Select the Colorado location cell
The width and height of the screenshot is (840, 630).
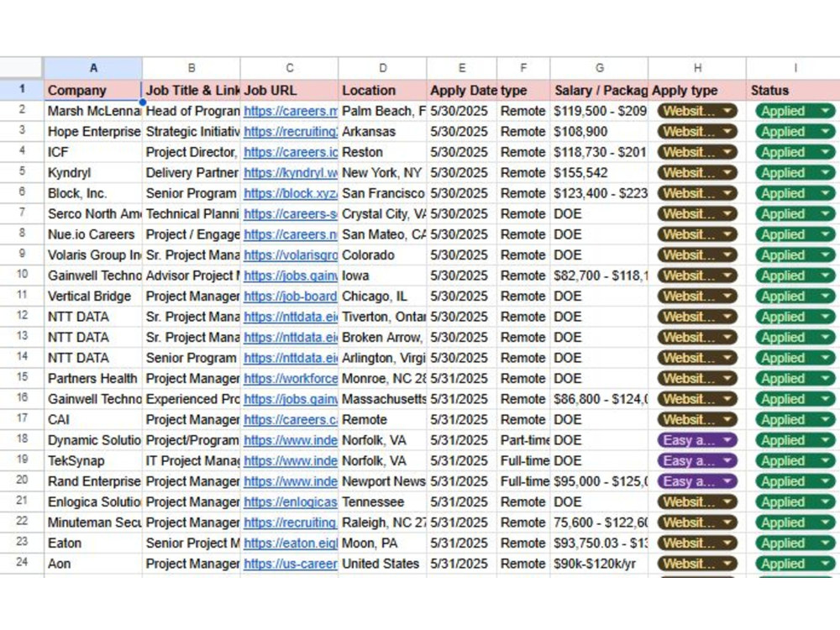(x=382, y=255)
